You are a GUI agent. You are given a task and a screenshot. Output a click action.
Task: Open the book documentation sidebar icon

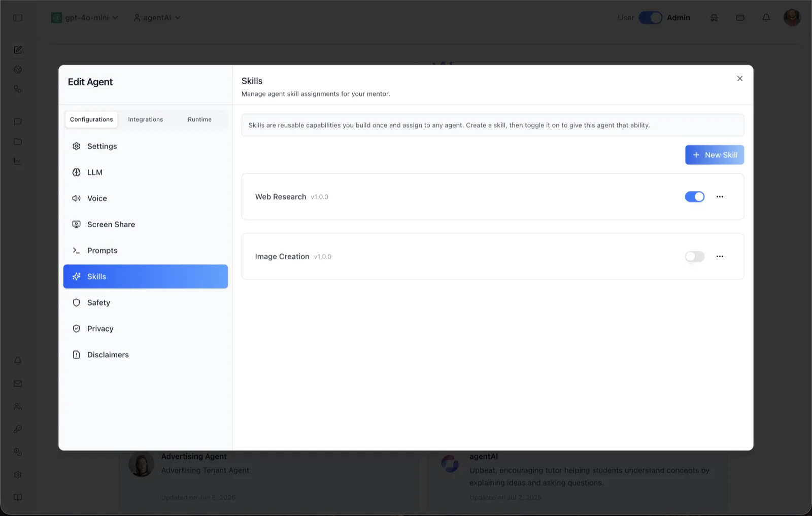pos(18,497)
